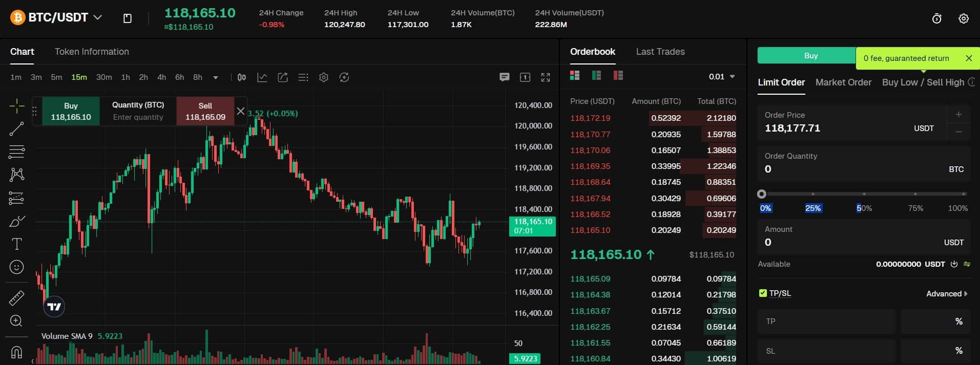This screenshot has width=980, height=365.
Task: Click chart quick Buy 118,165.10 button
Action: [x=71, y=111]
